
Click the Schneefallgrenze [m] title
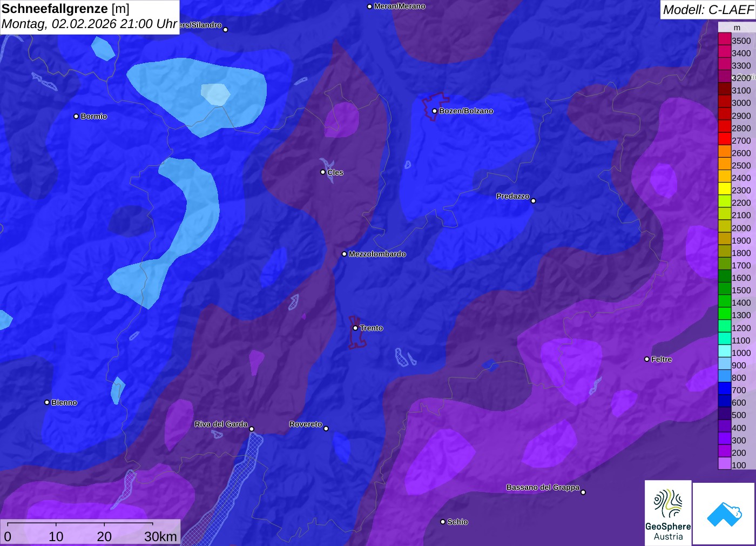pyautogui.click(x=65, y=9)
